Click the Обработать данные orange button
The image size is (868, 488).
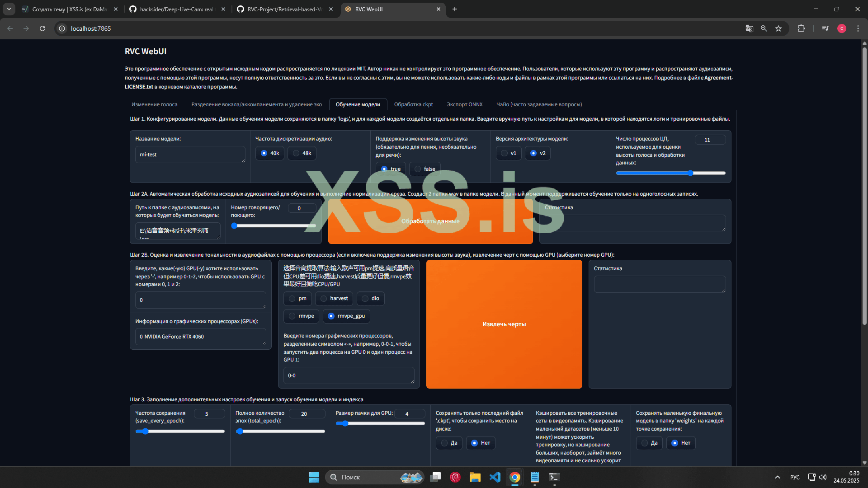point(430,221)
